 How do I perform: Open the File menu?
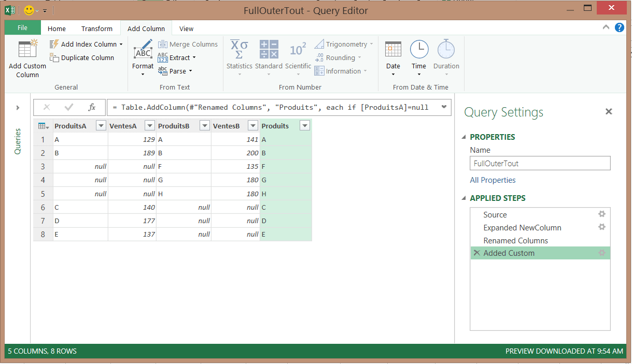click(x=22, y=28)
